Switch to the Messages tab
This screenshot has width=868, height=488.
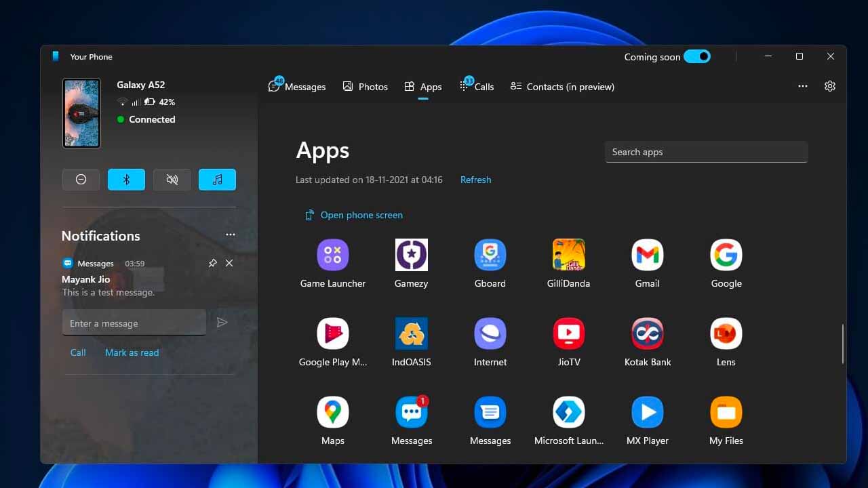tap(297, 86)
